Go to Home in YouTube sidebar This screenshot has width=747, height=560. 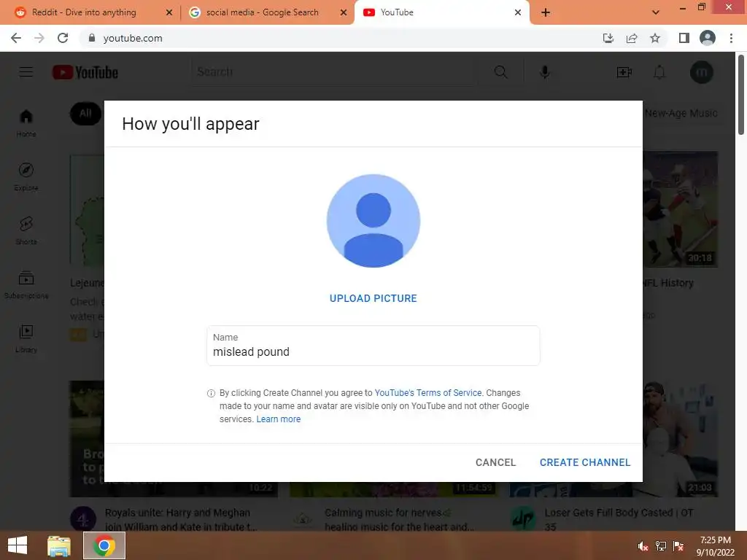[26, 122]
